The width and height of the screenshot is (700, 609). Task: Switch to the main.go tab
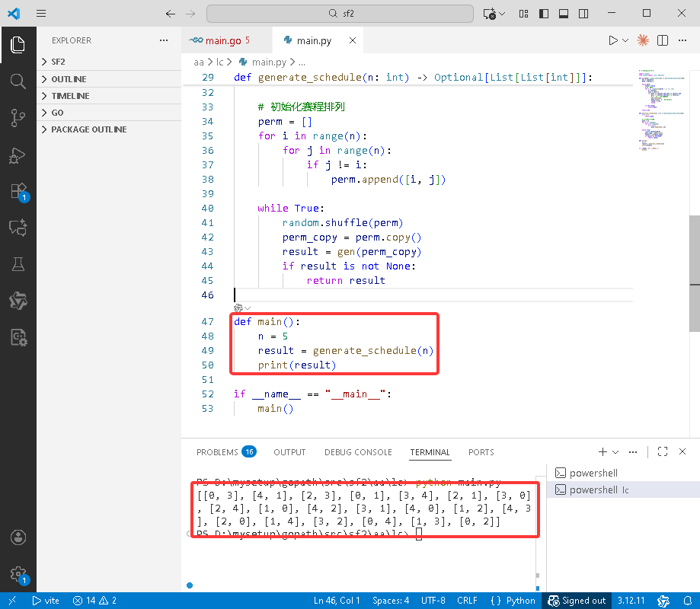(x=227, y=40)
